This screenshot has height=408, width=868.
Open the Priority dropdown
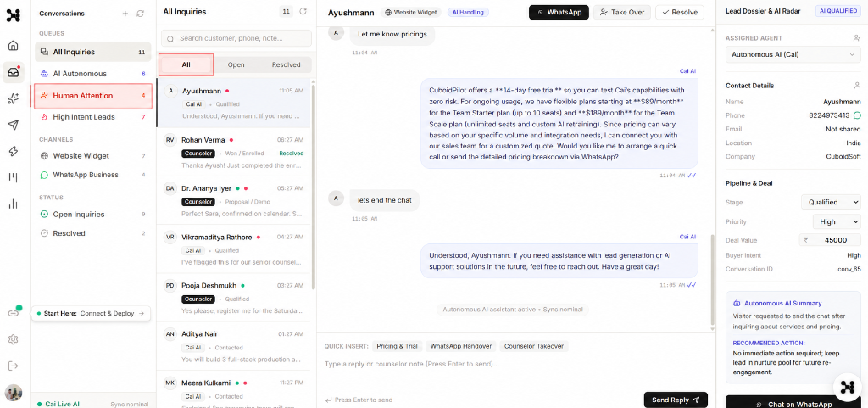[x=837, y=221]
